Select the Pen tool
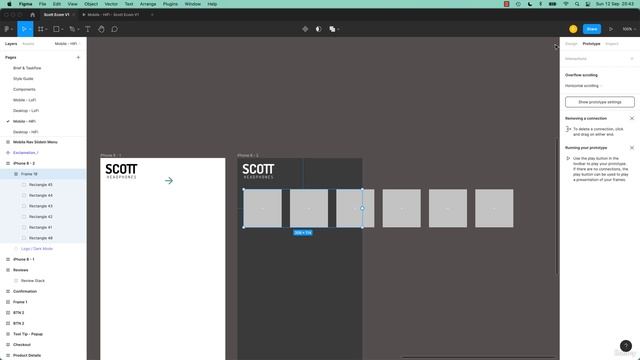 click(72, 29)
